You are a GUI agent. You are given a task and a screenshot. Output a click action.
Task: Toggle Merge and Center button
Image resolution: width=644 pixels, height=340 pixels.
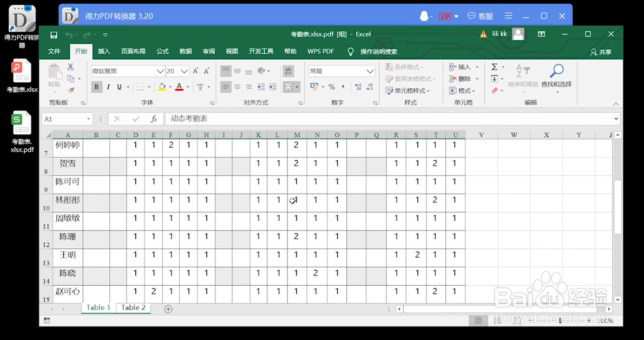(x=288, y=87)
